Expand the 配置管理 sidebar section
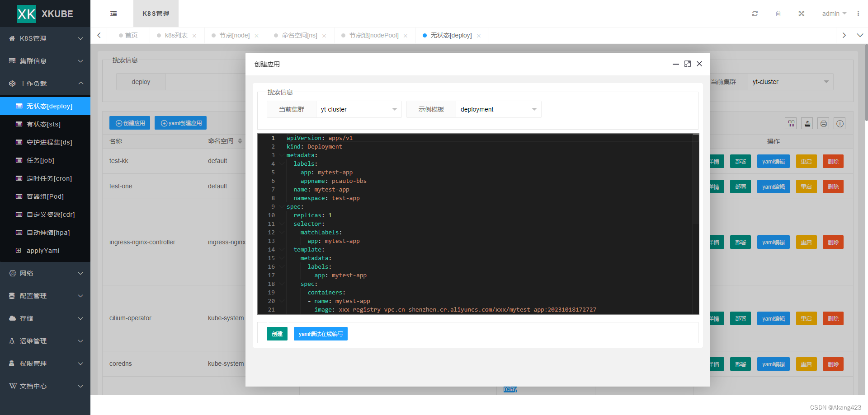The image size is (868, 415). click(x=45, y=296)
